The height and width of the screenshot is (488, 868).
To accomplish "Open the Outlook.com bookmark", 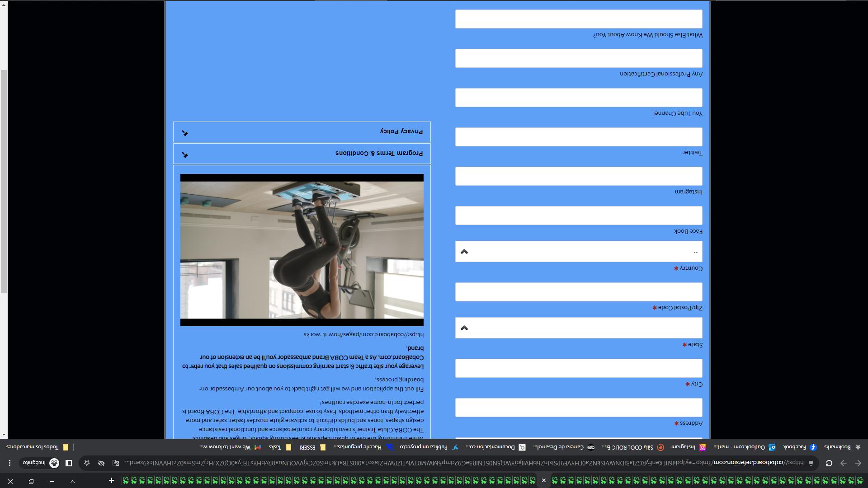I will click(744, 447).
